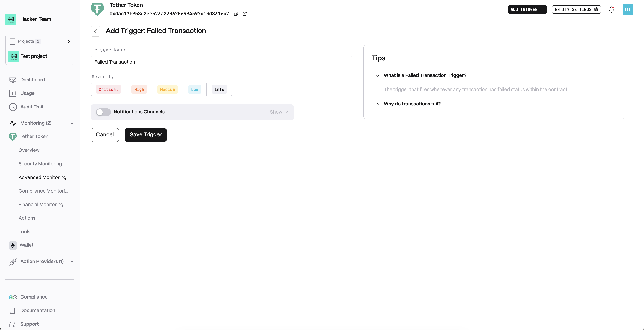Open Security Monitoring in sidebar
This screenshot has width=644, height=330.
(x=40, y=164)
